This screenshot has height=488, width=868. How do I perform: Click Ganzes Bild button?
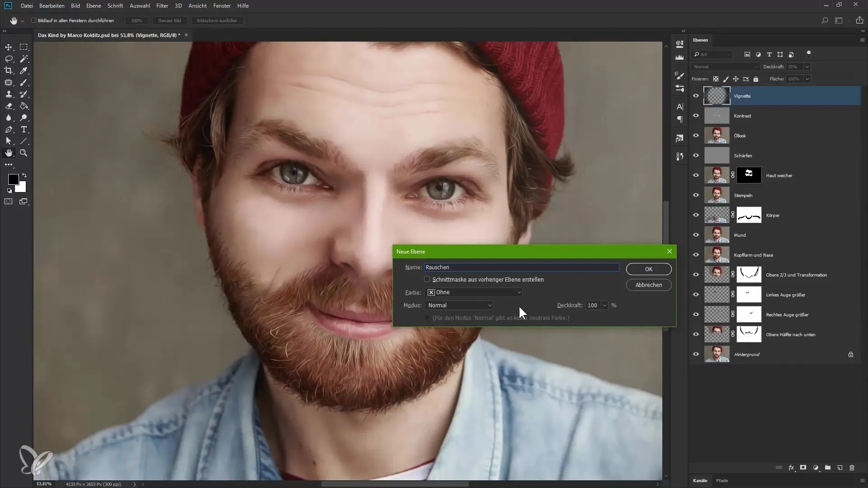170,21
